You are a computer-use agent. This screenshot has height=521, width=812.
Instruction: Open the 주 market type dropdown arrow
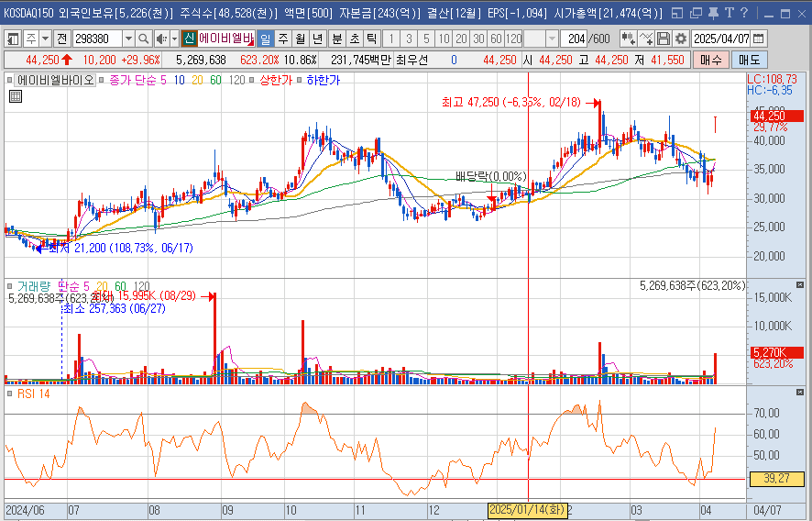[x=46, y=39]
